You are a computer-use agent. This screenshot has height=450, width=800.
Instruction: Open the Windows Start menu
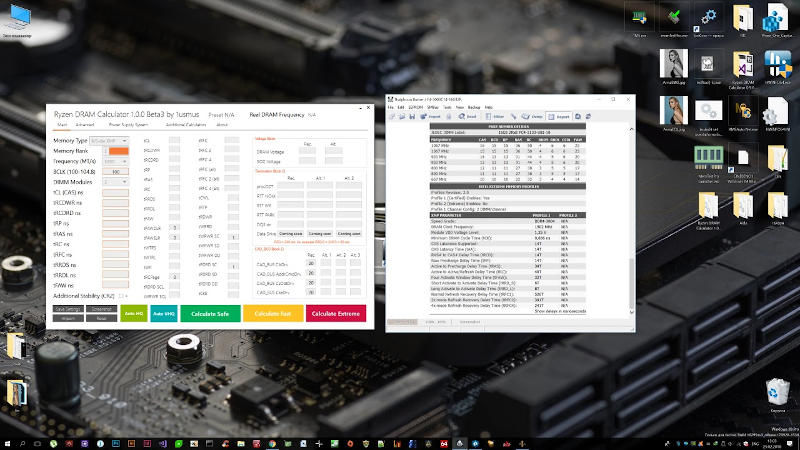click(x=7, y=444)
